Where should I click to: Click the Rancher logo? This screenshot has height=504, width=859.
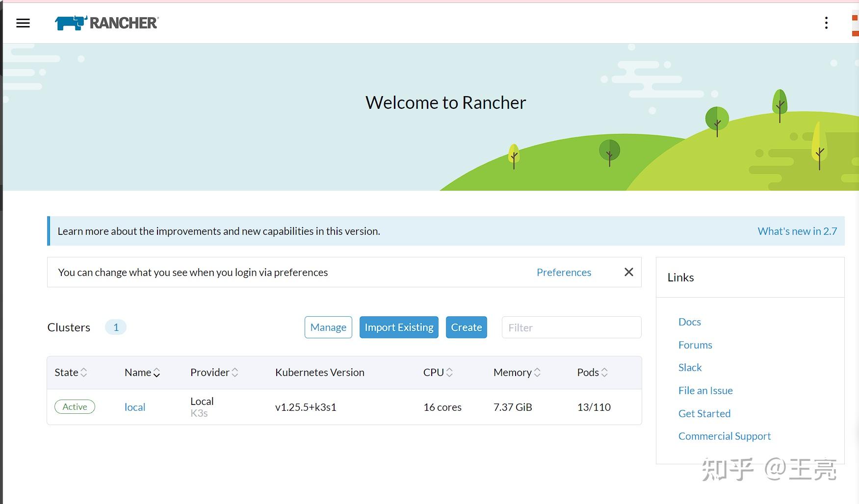point(106,23)
